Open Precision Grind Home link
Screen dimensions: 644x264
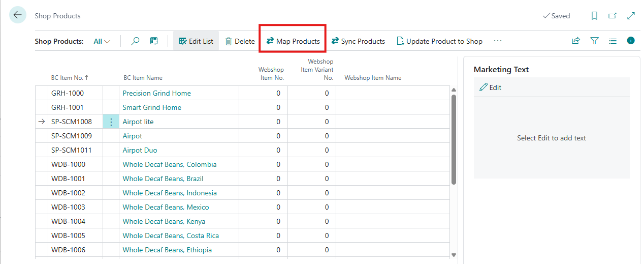(157, 93)
